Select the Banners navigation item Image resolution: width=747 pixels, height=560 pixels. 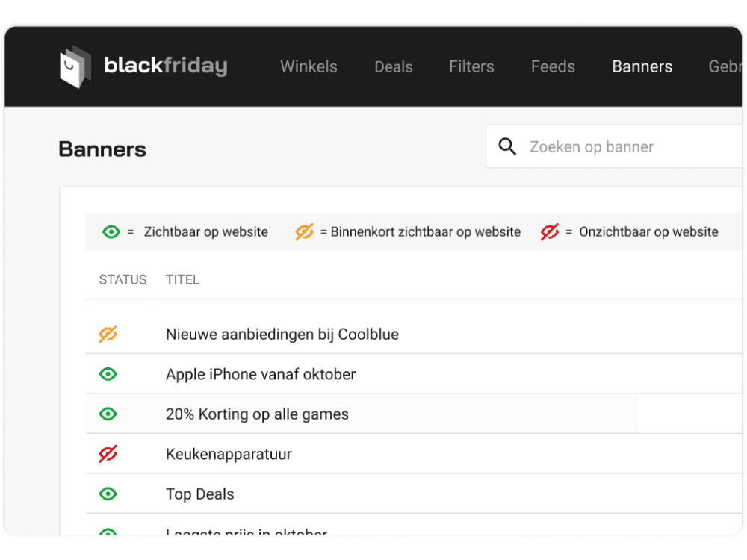click(x=642, y=66)
